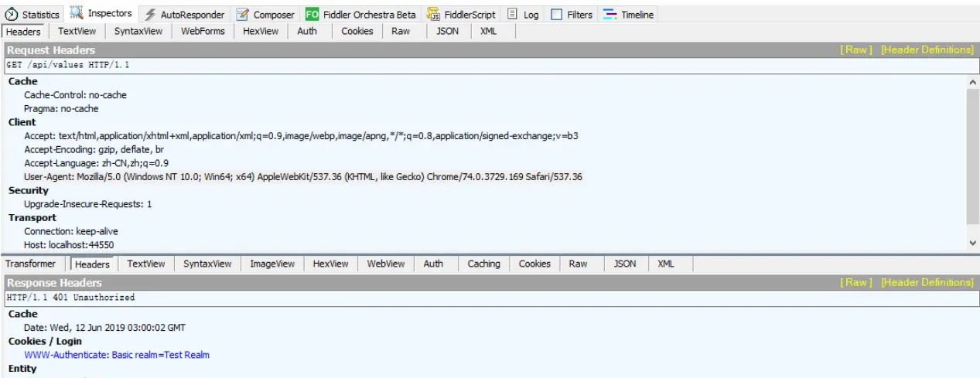Select the request Raw inspector tab
The height and width of the screenshot is (378, 980).
pyautogui.click(x=401, y=31)
